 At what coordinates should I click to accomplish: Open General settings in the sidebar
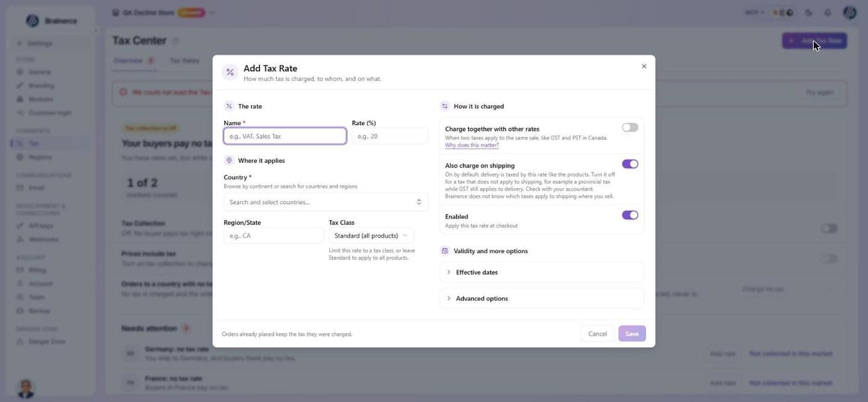(40, 72)
